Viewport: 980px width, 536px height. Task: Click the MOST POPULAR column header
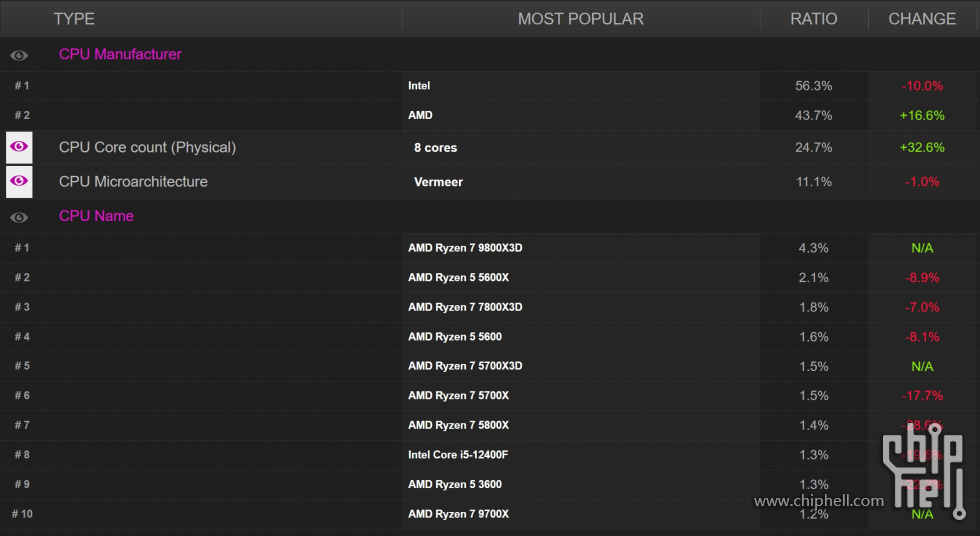pyautogui.click(x=581, y=19)
